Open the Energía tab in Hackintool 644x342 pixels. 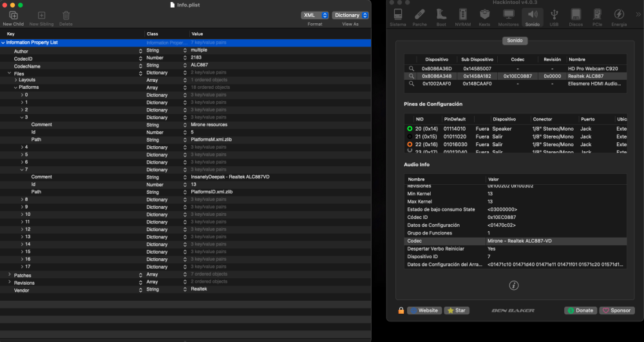click(619, 17)
